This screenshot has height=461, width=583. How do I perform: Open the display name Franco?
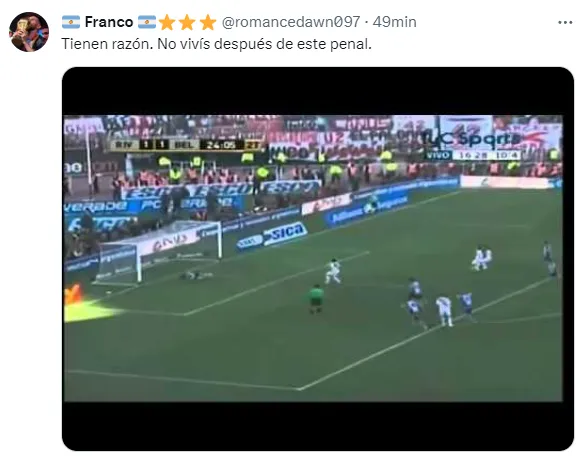point(109,22)
